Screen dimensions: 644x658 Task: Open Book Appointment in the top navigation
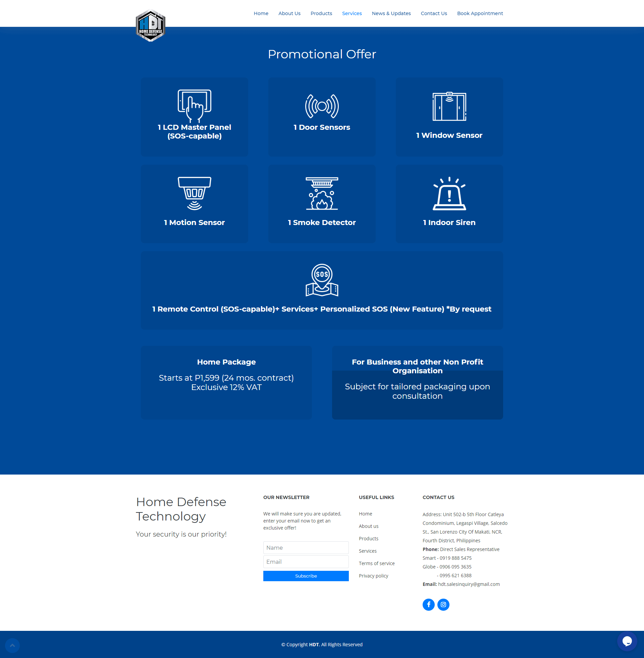480,13
